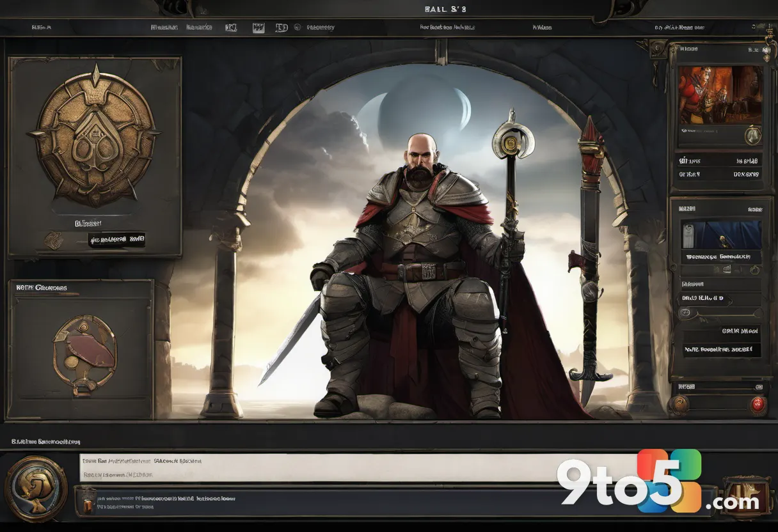Click the light-colored text input bar

[x=358, y=467]
